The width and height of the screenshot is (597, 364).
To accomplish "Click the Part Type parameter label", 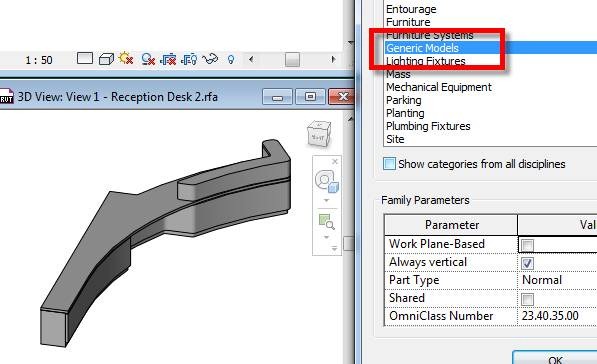I will click(414, 280).
